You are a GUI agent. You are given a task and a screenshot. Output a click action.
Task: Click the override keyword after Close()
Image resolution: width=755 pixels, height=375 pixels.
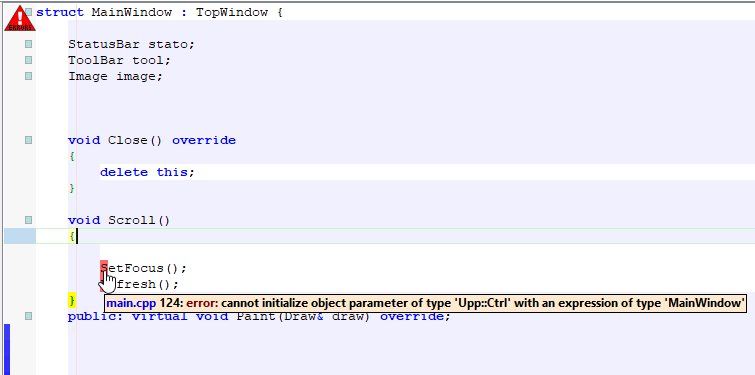point(204,140)
